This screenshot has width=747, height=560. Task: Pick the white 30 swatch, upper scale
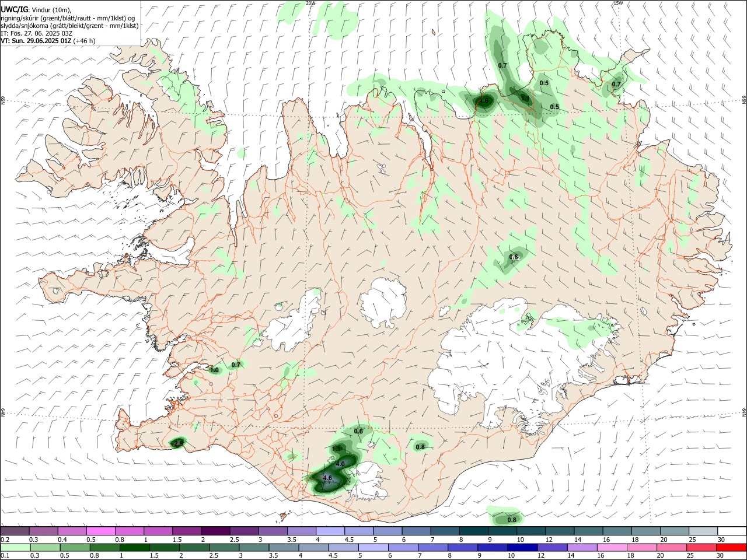click(732, 531)
